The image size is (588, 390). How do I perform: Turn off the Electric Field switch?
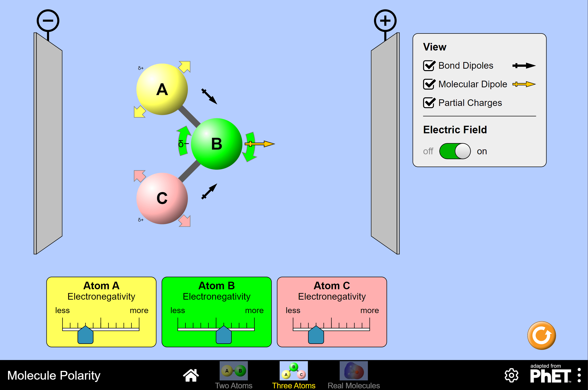point(455,151)
